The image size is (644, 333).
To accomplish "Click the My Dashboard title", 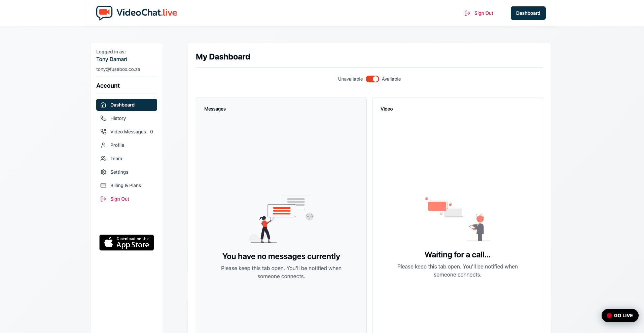I will [x=223, y=57].
